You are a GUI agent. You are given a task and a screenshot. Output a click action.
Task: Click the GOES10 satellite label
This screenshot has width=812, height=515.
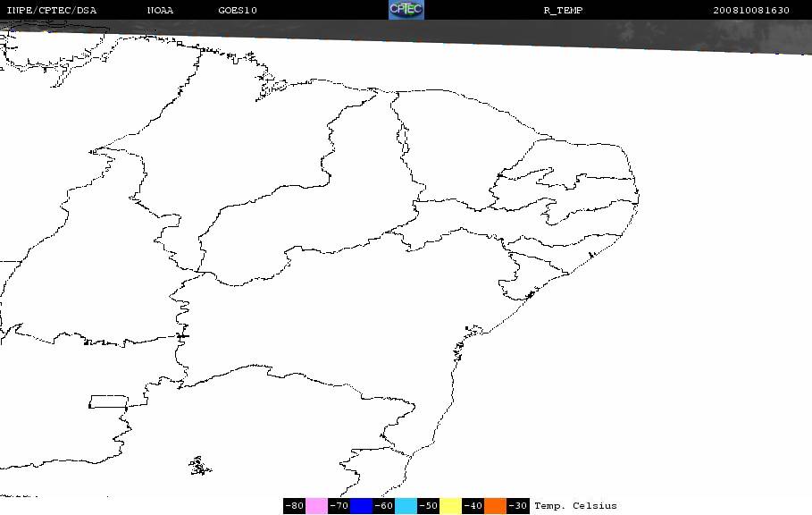click(238, 11)
